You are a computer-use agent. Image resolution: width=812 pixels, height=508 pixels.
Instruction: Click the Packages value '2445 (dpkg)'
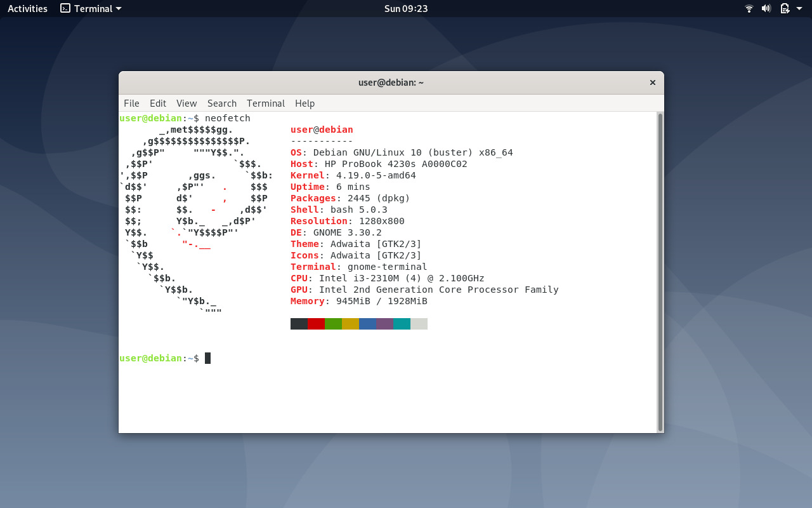(x=379, y=198)
